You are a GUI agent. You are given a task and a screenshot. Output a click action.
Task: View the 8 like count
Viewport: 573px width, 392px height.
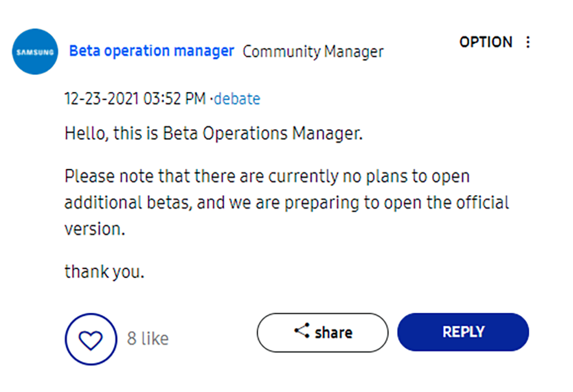(x=147, y=339)
